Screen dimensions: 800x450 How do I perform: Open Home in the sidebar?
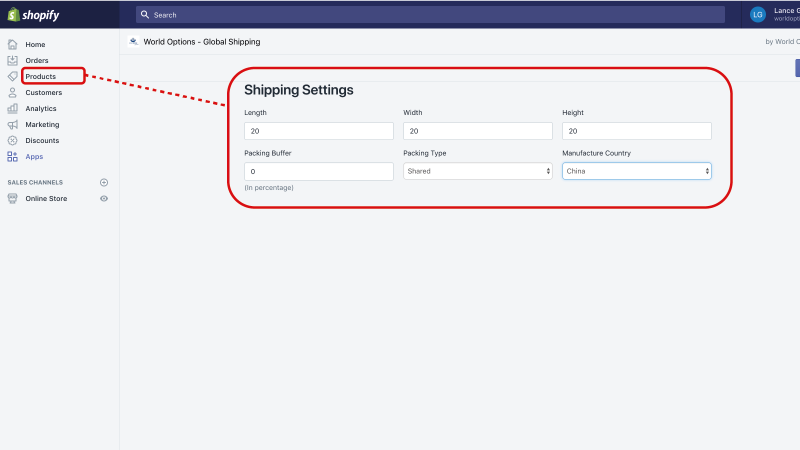(x=35, y=44)
